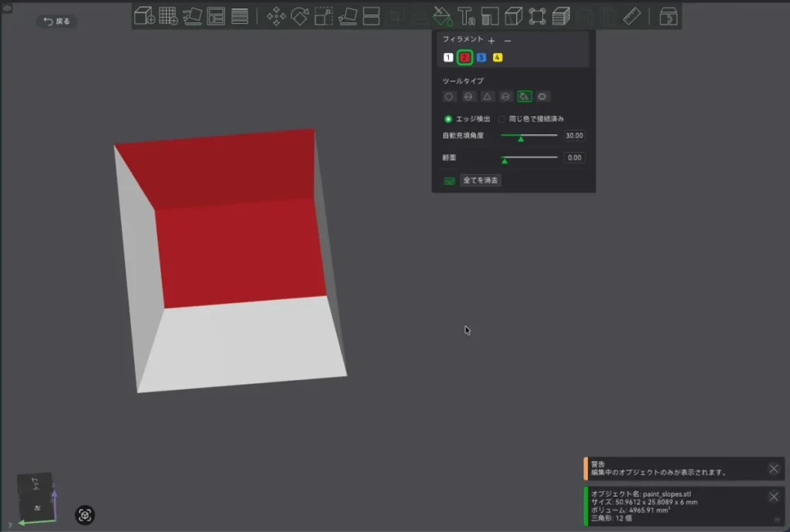Screen dimensions: 790x532
Task: Click the 戻る back button
Action: point(56,21)
